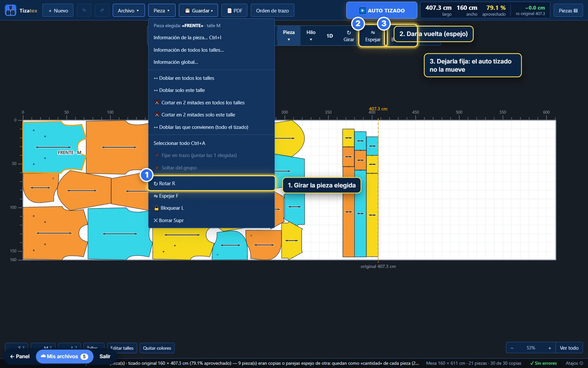Open Información de la pieza... menu entry
The image size is (588, 368).
tap(211, 38)
